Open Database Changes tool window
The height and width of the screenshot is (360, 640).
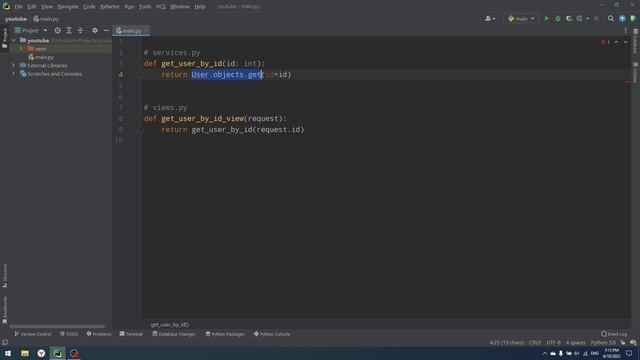click(174, 334)
